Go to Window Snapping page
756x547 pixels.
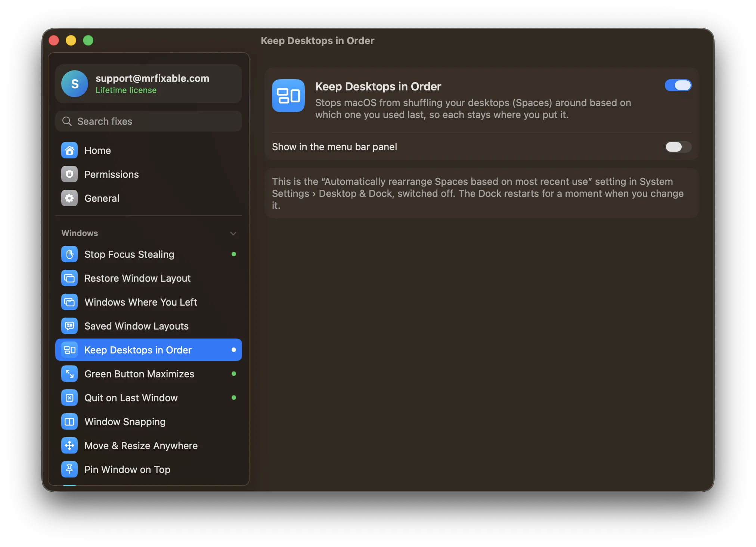[149, 422]
